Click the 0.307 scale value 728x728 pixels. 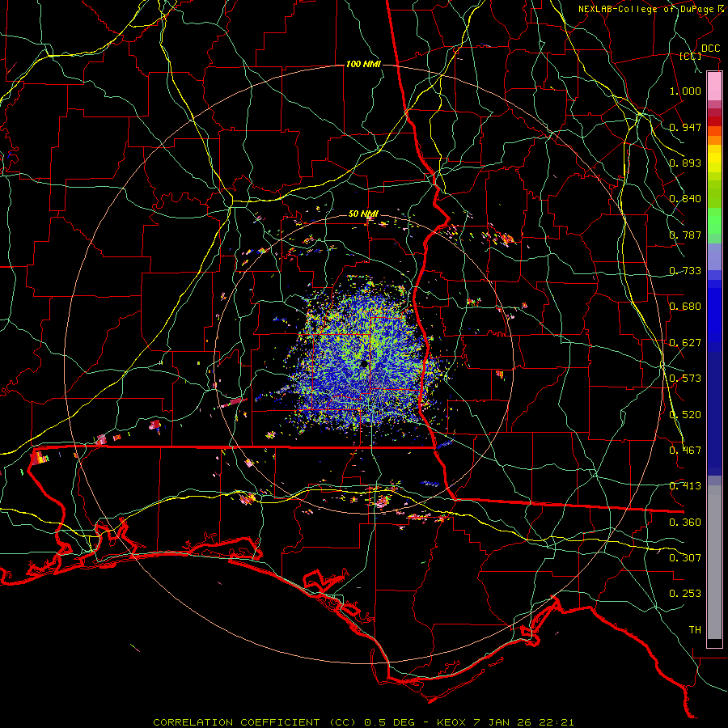click(685, 558)
